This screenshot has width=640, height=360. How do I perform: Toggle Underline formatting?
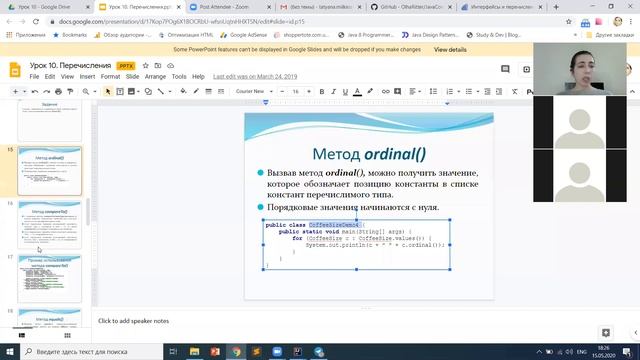pos(345,91)
